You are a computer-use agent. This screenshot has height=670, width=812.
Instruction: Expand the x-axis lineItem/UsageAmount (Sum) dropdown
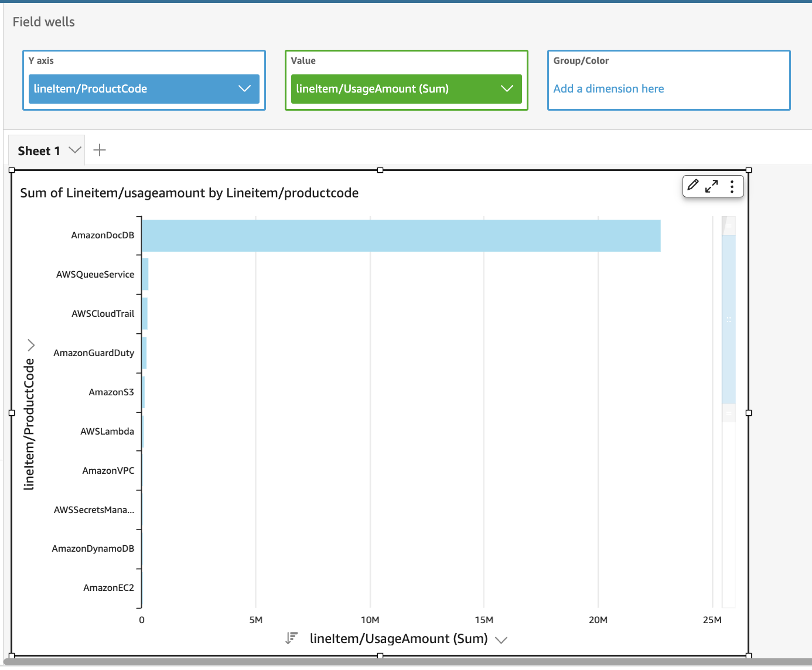pos(501,640)
